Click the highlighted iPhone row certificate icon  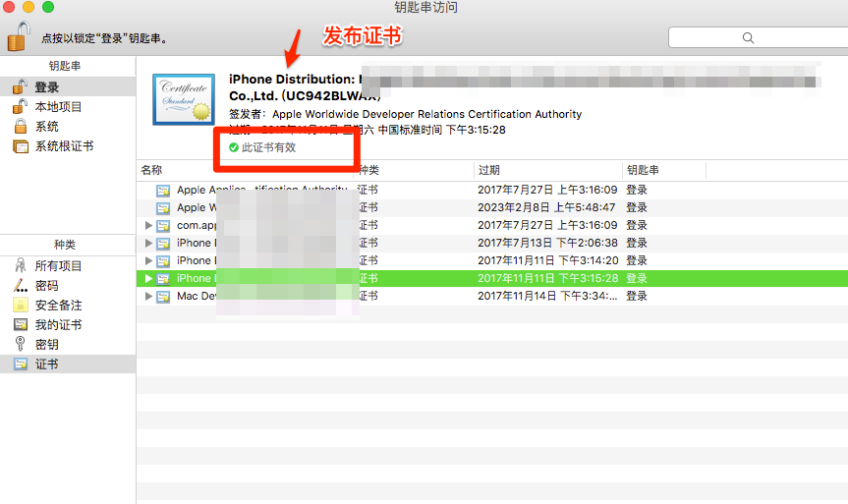coord(163,279)
